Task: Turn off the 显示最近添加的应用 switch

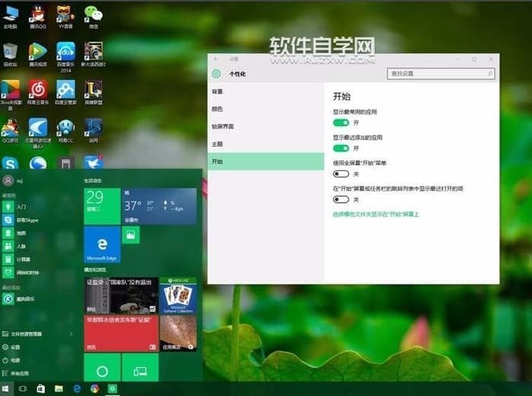Action: click(x=340, y=148)
